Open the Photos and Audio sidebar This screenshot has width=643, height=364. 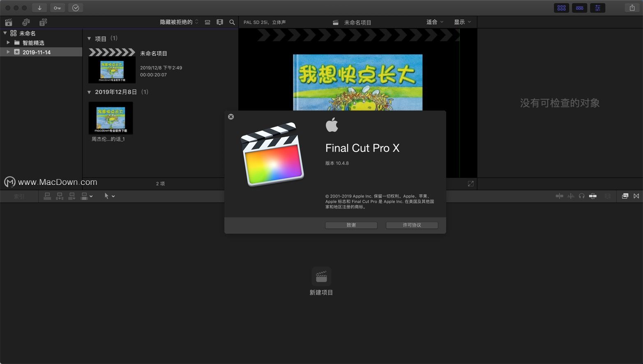click(26, 22)
